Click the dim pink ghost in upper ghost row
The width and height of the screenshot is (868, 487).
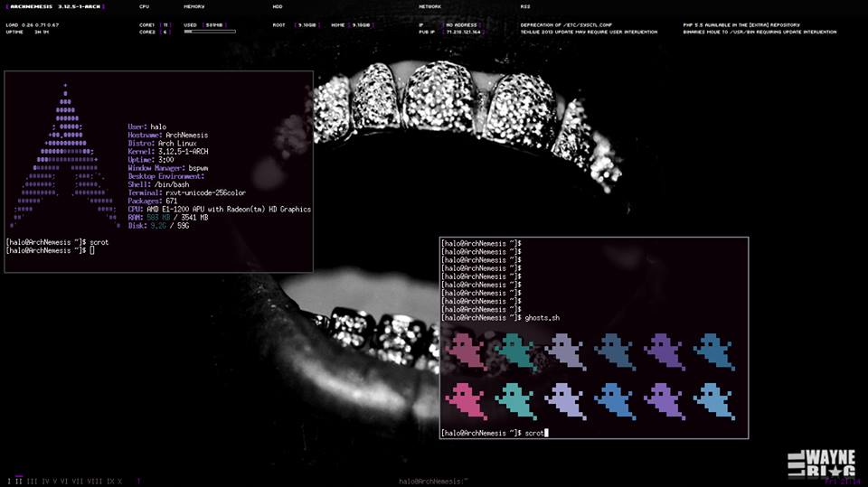tap(467, 351)
